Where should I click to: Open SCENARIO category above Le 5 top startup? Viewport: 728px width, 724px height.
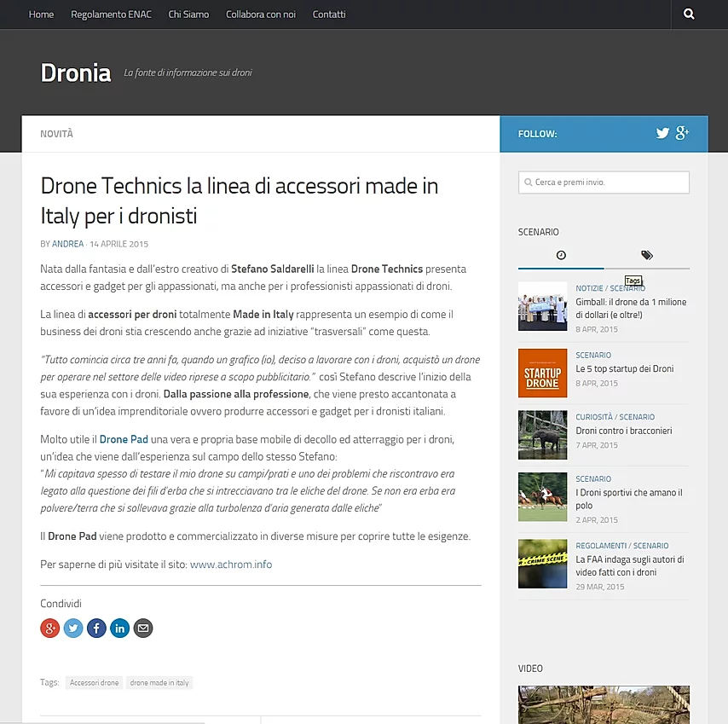593,356
